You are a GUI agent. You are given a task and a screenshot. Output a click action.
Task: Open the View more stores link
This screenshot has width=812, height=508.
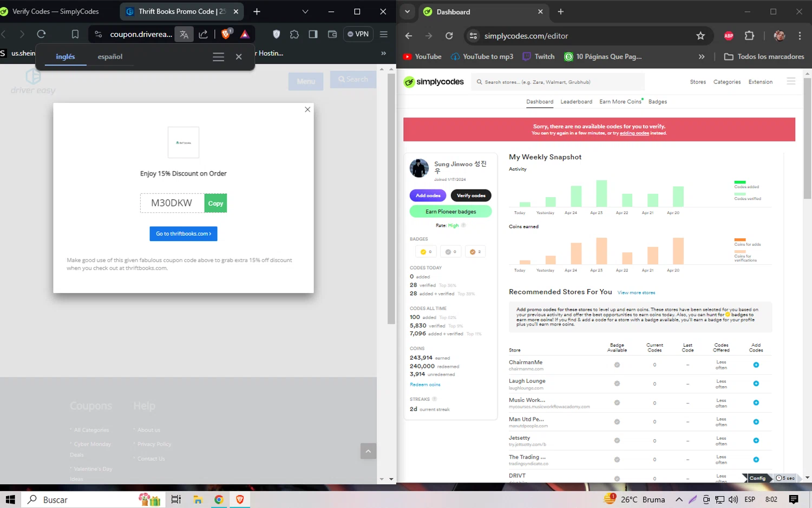pyautogui.click(x=636, y=292)
